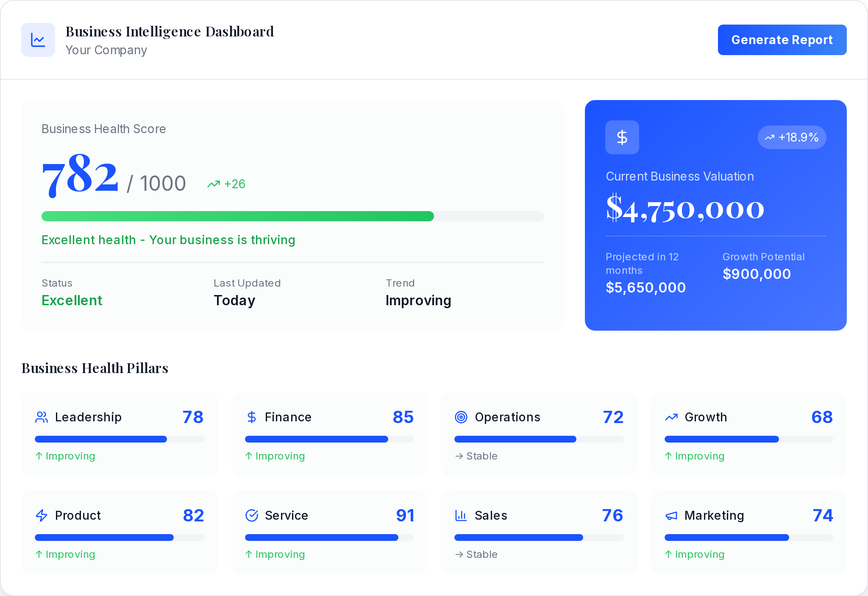Click the up arrow in Service's Improving trend
Image resolution: width=868 pixels, height=596 pixels.
(249, 554)
